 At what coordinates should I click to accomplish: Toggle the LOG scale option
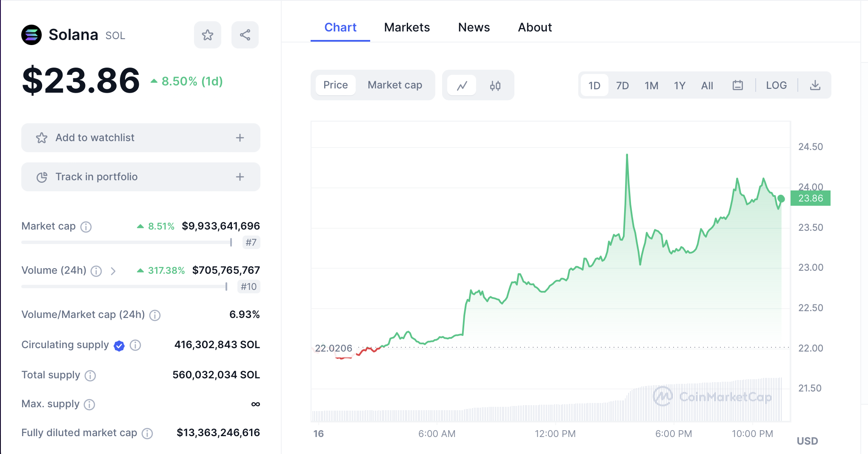click(x=776, y=85)
